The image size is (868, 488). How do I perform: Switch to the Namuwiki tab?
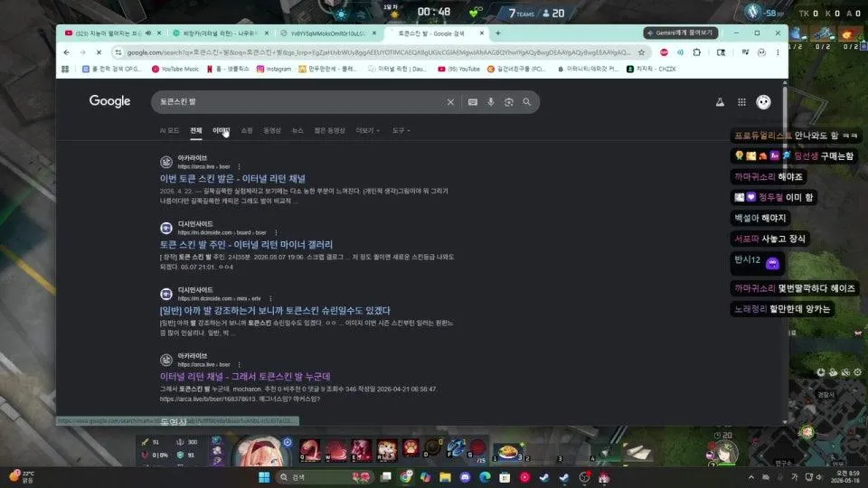pyautogui.click(x=220, y=33)
